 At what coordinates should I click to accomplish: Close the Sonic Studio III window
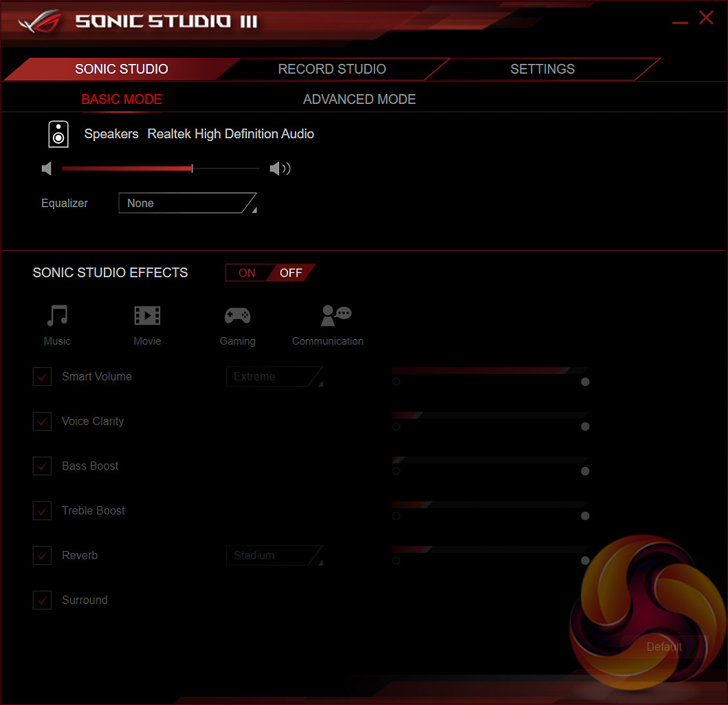[706, 18]
